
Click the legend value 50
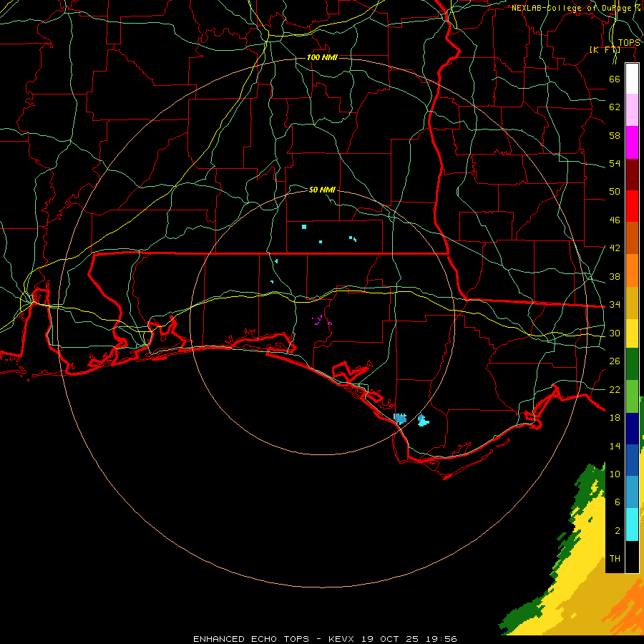(x=615, y=191)
